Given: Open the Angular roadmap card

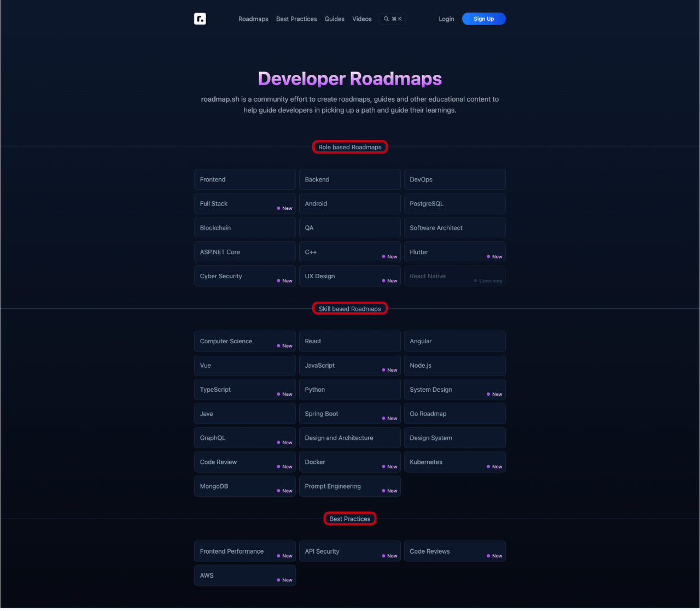Looking at the screenshot, I should (455, 341).
